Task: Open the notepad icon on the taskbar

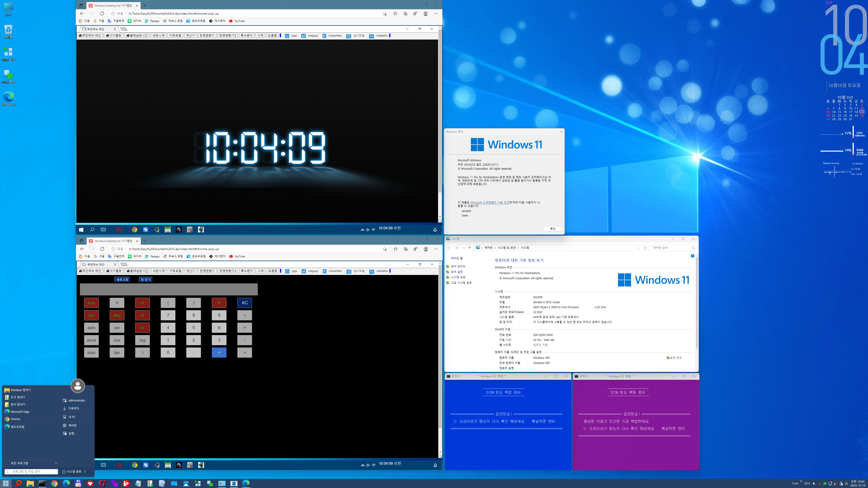Action: click(x=138, y=483)
